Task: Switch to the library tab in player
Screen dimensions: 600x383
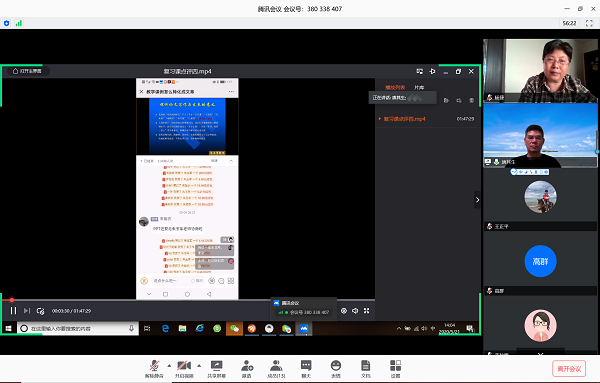Action: 419,87
